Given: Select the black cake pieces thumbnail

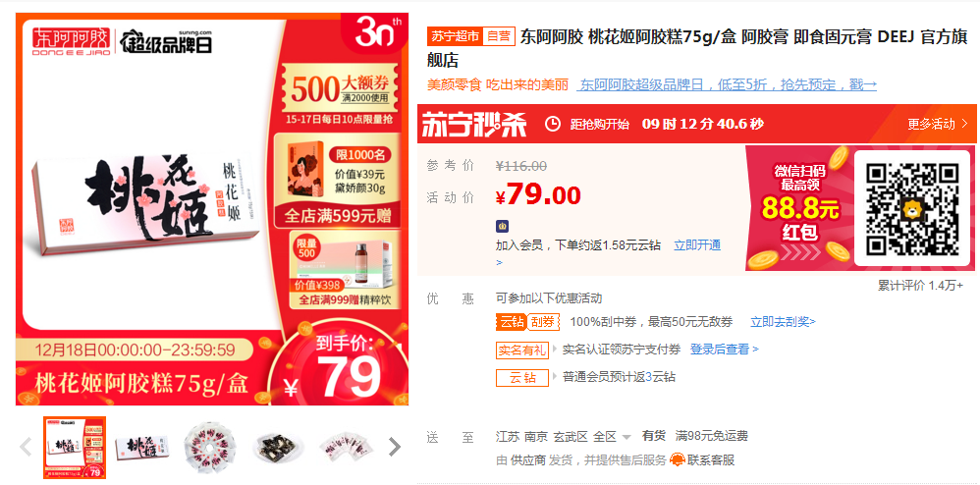Looking at the screenshot, I should click(278, 448).
